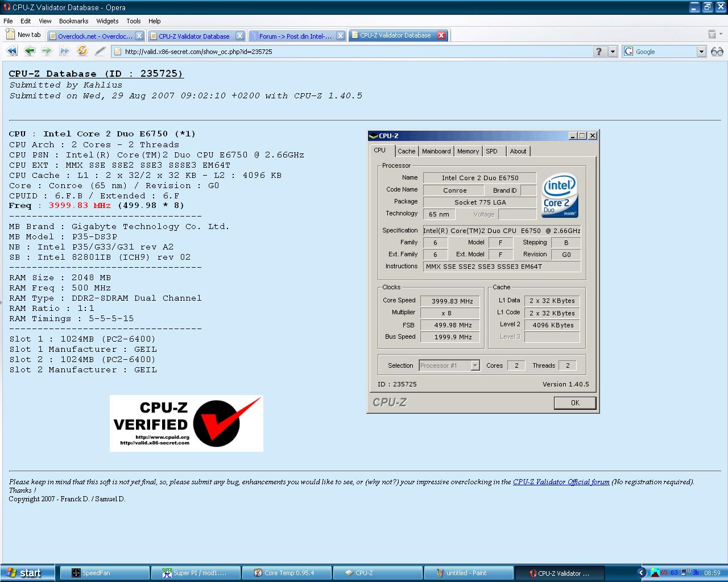Open the File menu
This screenshot has width=728, height=582.
8,21
